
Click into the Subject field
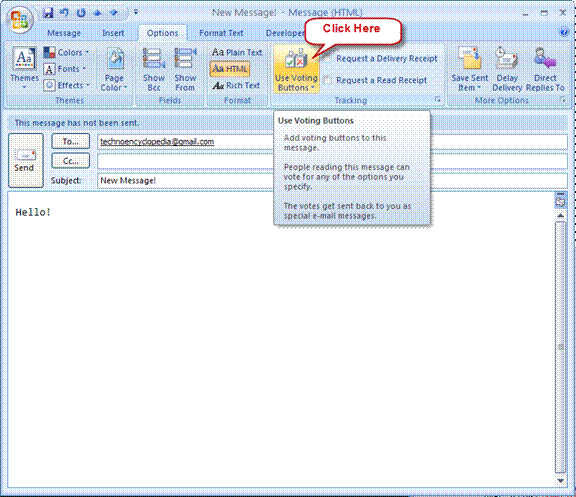(332, 181)
